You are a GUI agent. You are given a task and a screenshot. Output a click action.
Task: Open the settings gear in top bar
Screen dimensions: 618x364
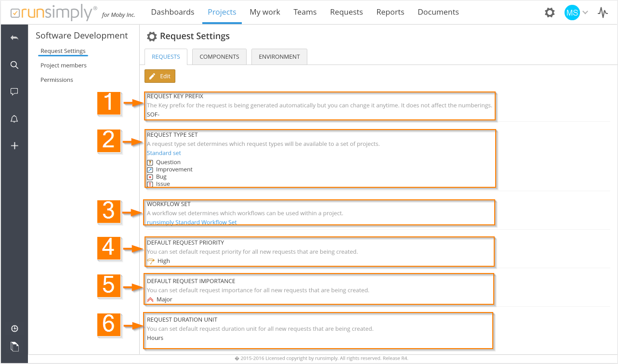point(550,13)
